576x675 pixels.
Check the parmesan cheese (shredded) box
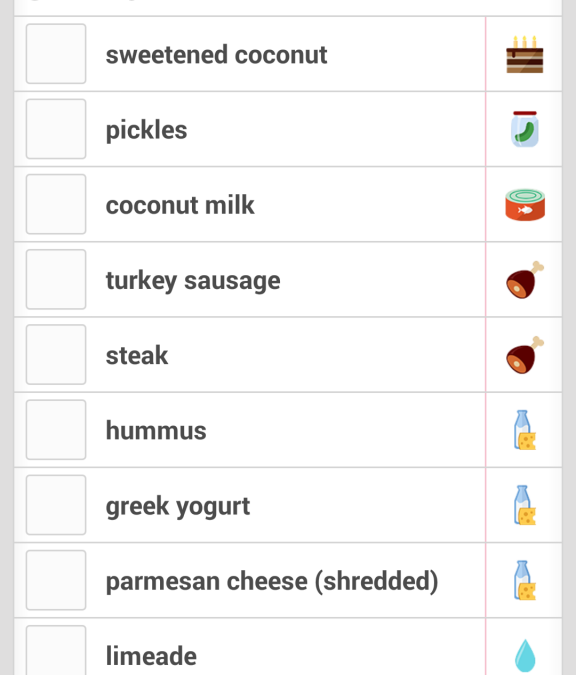(x=56, y=580)
